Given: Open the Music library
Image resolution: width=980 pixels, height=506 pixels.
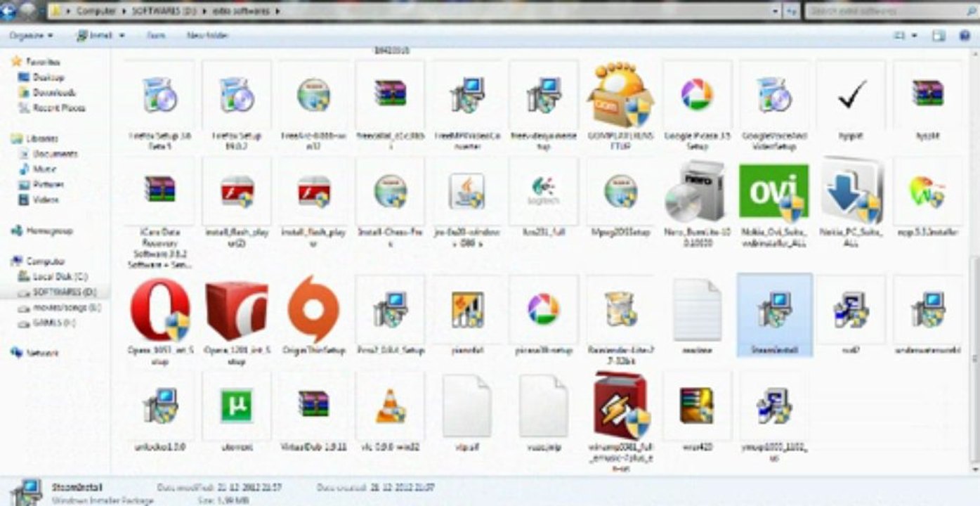Looking at the screenshot, I should [x=44, y=169].
